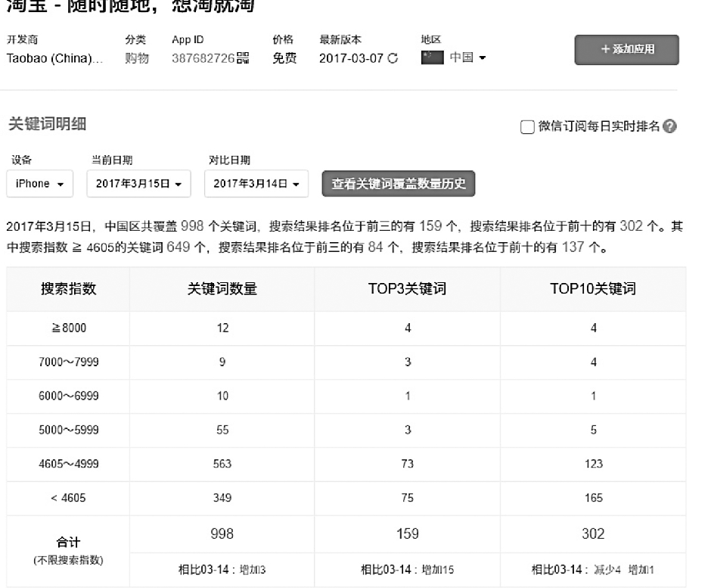This screenshot has height=588, width=711.
Task: Click keyword count 563
Action: point(222,464)
